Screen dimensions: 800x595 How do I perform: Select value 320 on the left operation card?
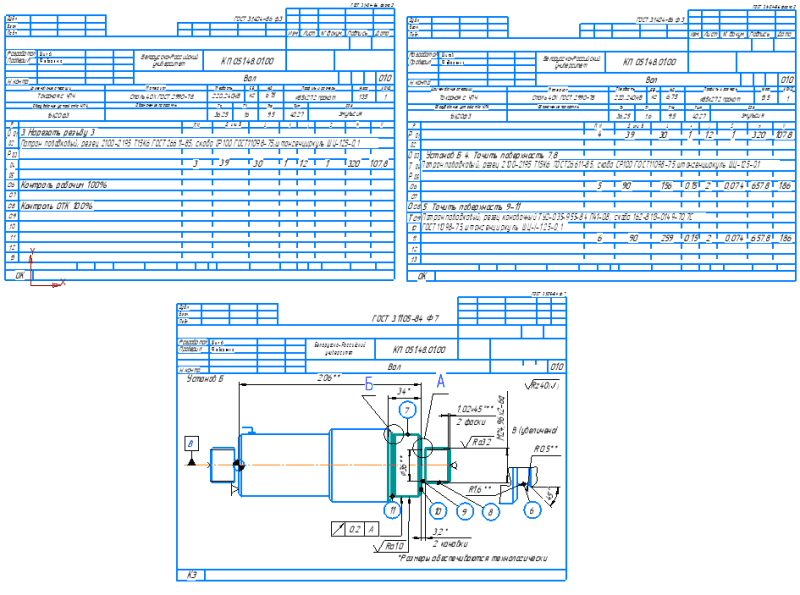pyautogui.click(x=354, y=164)
